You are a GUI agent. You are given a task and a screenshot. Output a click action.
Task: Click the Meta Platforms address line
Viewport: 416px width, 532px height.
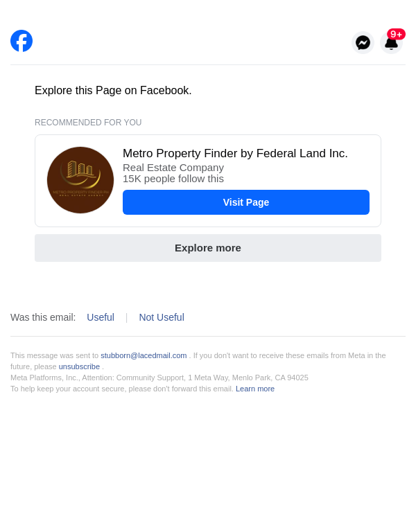159,378
